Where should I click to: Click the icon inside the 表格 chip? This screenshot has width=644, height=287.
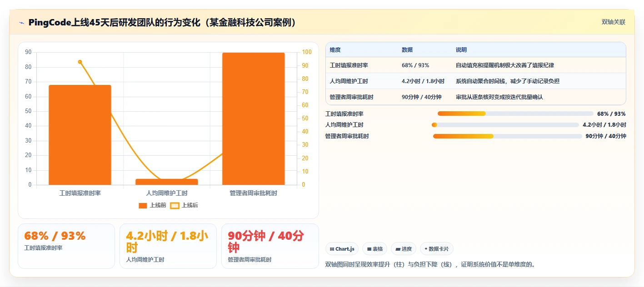369,249
